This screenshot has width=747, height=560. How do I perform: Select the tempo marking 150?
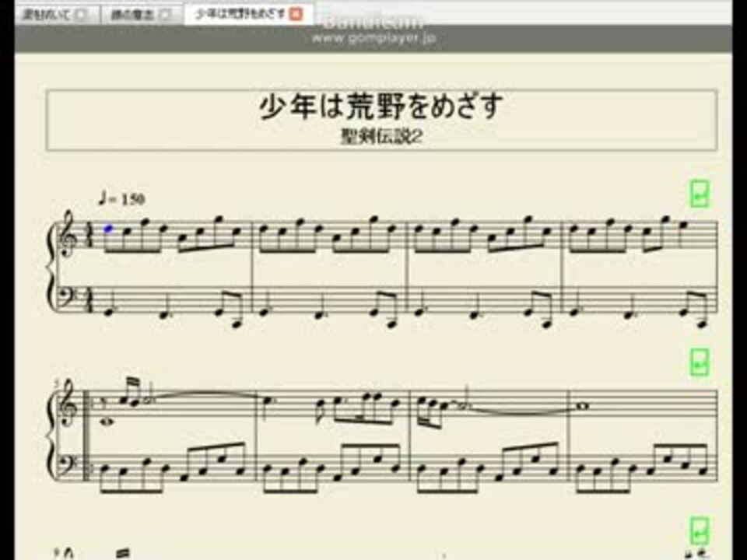121,198
